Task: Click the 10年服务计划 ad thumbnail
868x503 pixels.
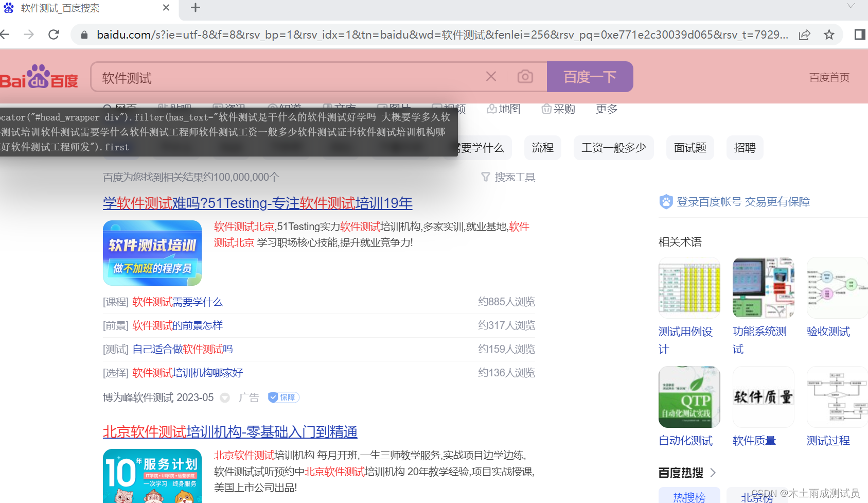Action: [x=152, y=476]
